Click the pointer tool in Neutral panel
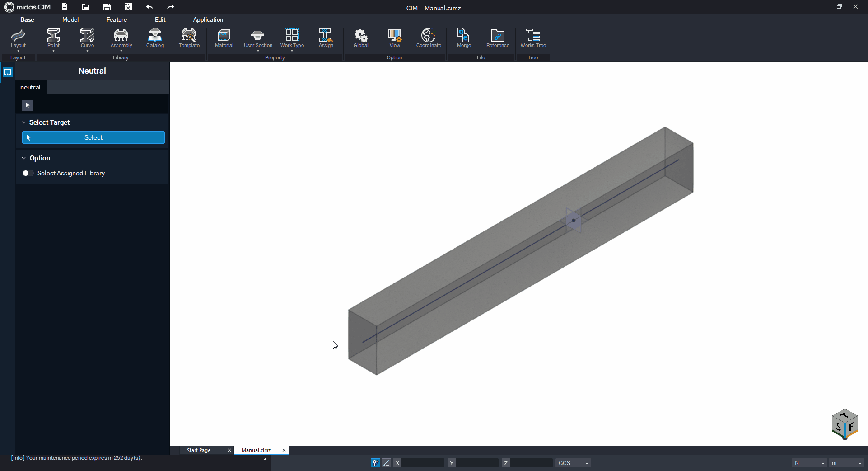The width and height of the screenshot is (868, 471). tap(28, 105)
